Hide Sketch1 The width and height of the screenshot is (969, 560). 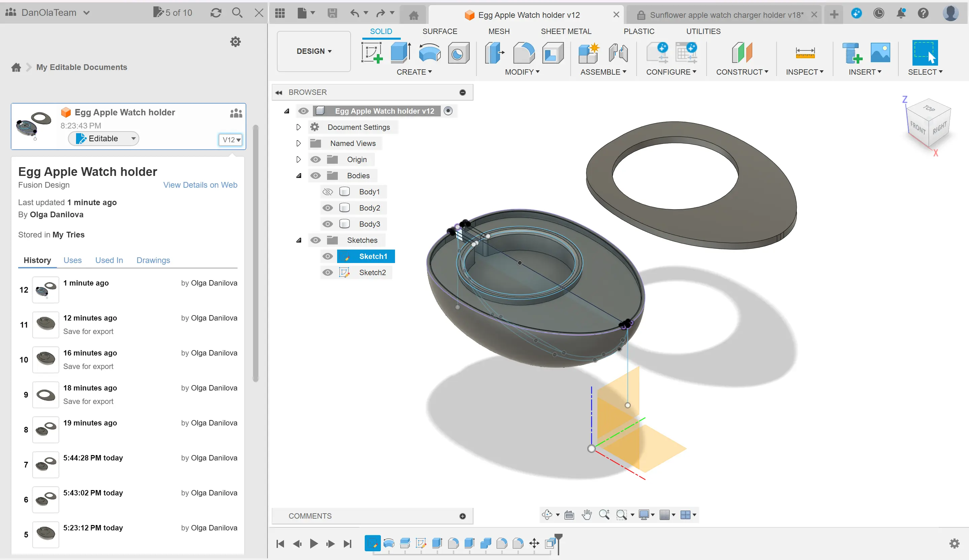328,256
